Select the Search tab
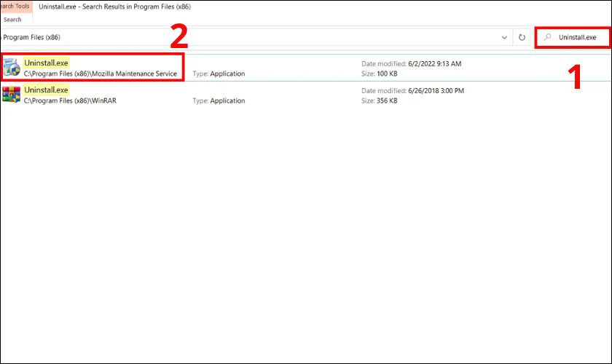 [x=12, y=20]
